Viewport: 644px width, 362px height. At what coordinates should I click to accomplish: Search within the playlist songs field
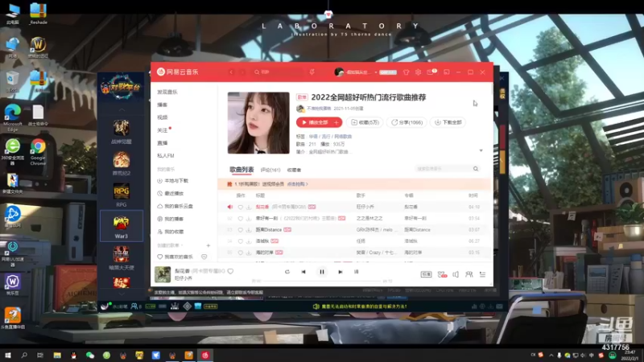point(445,169)
